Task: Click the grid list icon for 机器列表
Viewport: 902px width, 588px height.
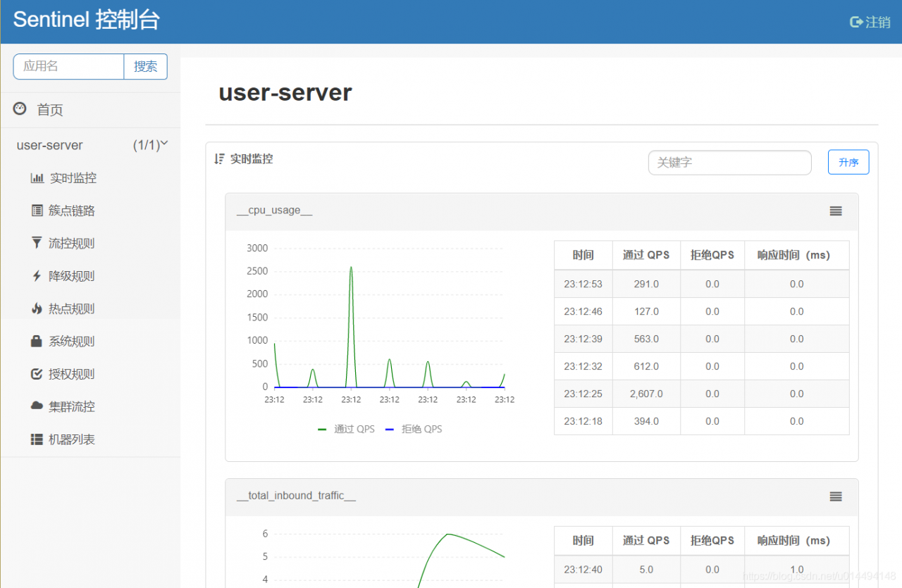Action: 37,439
